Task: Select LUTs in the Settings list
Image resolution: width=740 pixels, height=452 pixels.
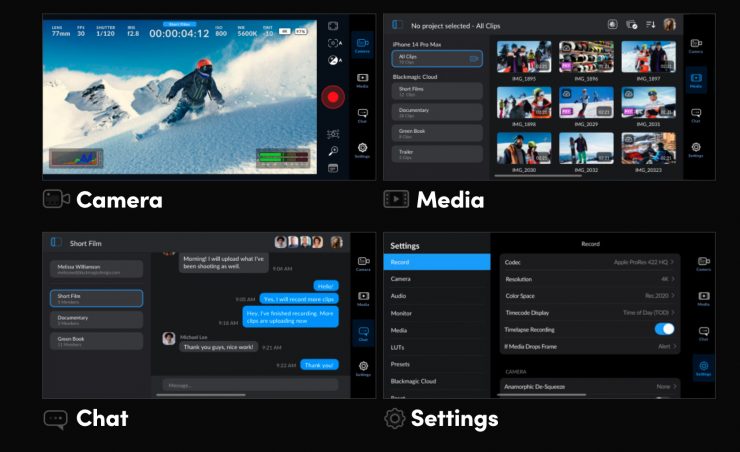Action: [436, 346]
